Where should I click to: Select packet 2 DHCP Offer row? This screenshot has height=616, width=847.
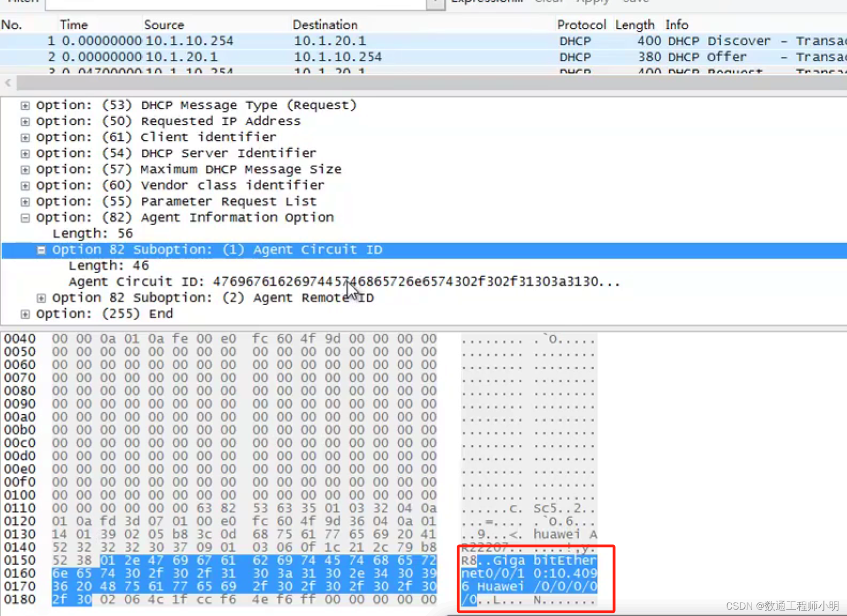[x=424, y=57]
